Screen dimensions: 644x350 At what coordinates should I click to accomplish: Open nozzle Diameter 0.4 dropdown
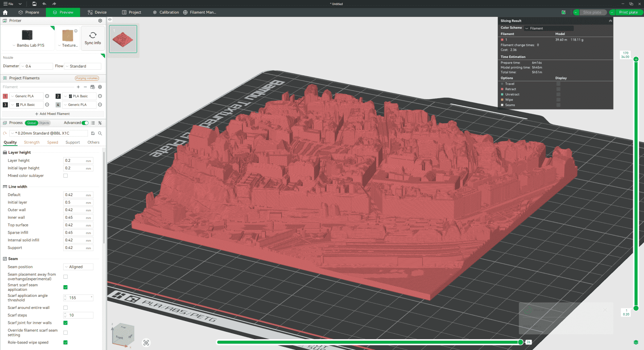37,66
